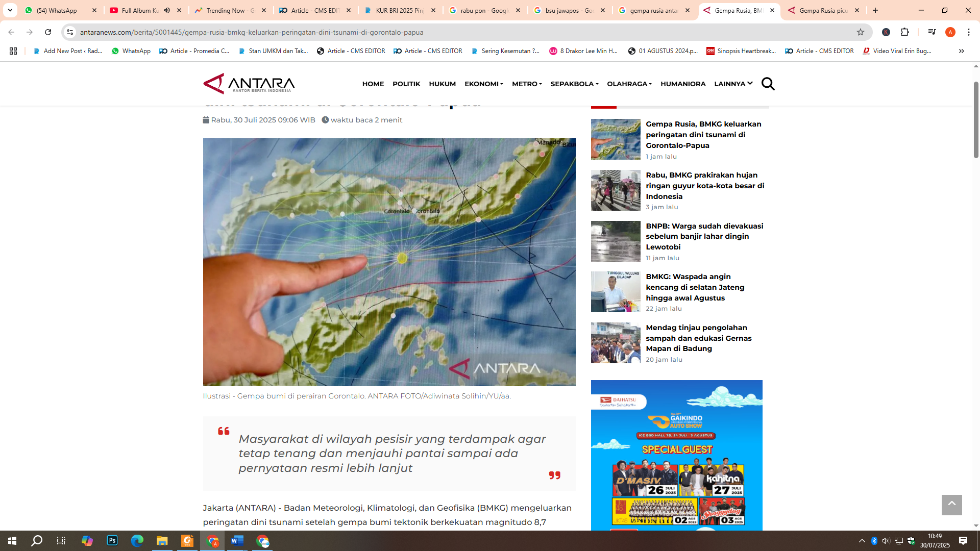Screen dimensions: 980x551
Task: Open media control icon in toolbar
Action: (932, 32)
